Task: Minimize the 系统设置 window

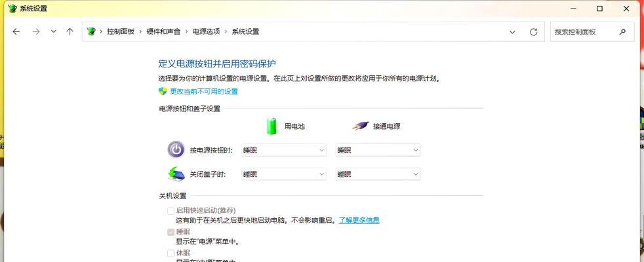Action: 573,9
